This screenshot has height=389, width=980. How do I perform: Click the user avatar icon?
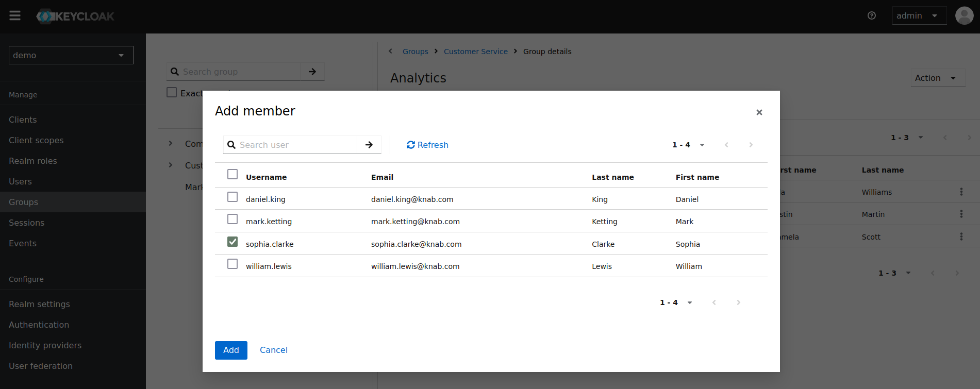[x=964, y=15]
